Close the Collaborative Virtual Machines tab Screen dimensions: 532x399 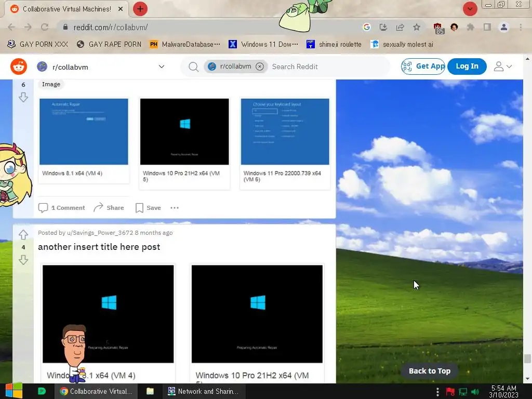point(121,9)
